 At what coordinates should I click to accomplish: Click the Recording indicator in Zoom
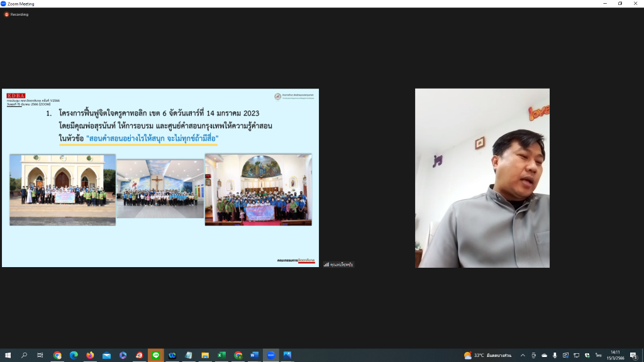coord(16,14)
